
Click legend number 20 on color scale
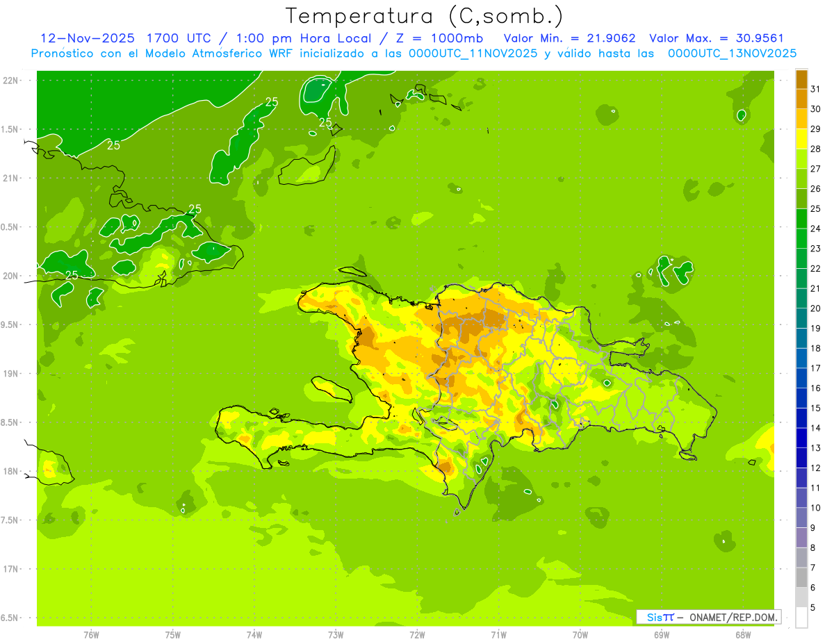tap(815, 308)
